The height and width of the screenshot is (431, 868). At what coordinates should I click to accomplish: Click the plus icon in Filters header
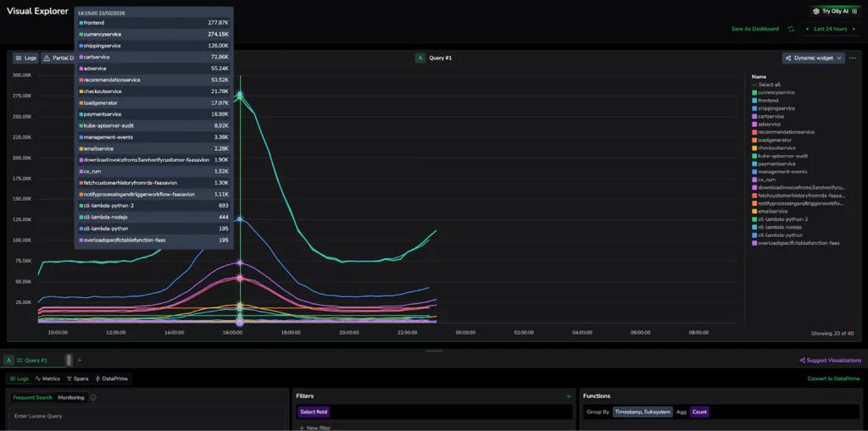click(569, 396)
